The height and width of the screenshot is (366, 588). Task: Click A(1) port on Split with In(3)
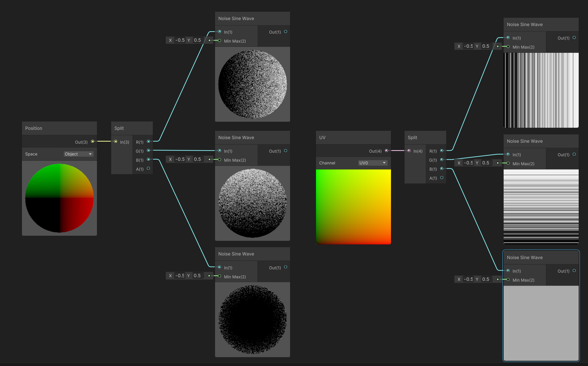tap(148, 169)
